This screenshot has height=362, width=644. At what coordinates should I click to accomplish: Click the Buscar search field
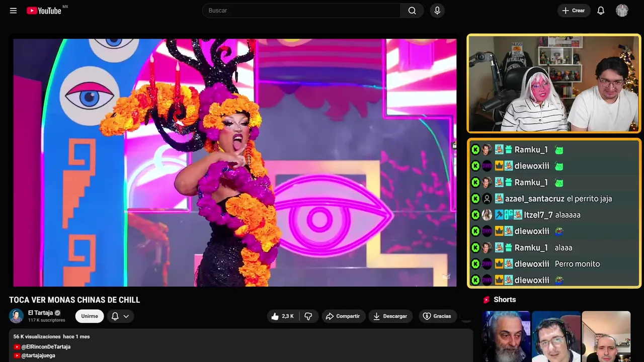pyautogui.click(x=301, y=11)
